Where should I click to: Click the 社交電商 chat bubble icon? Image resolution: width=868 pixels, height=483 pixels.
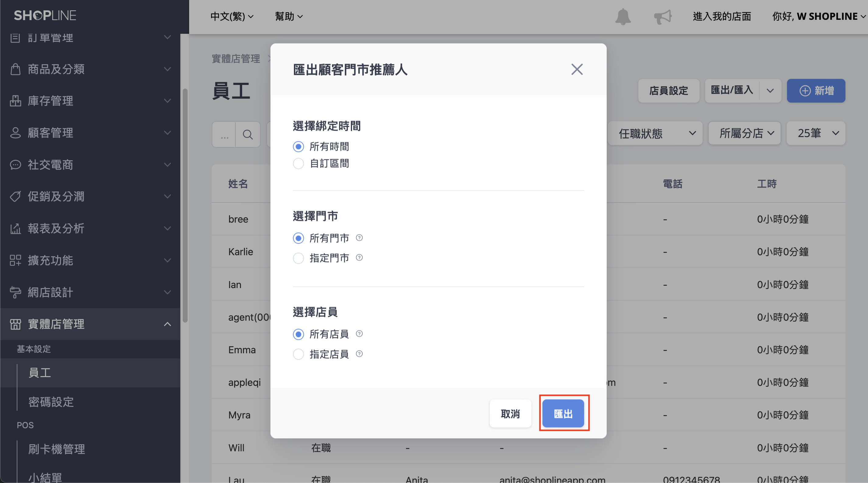(x=15, y=165)
